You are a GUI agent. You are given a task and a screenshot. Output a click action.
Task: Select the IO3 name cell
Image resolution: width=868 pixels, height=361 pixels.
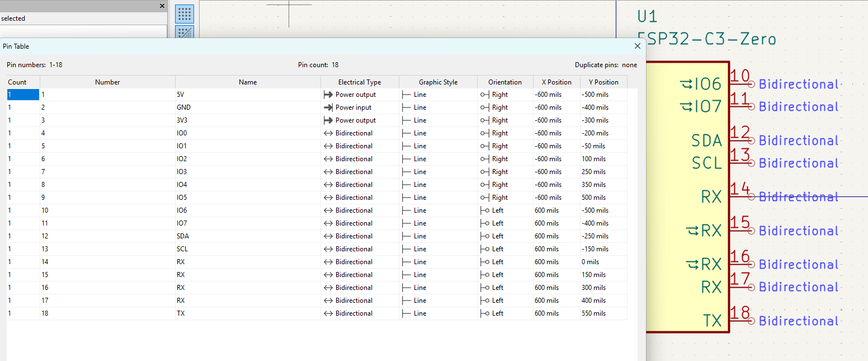click(x=248, y=172)
